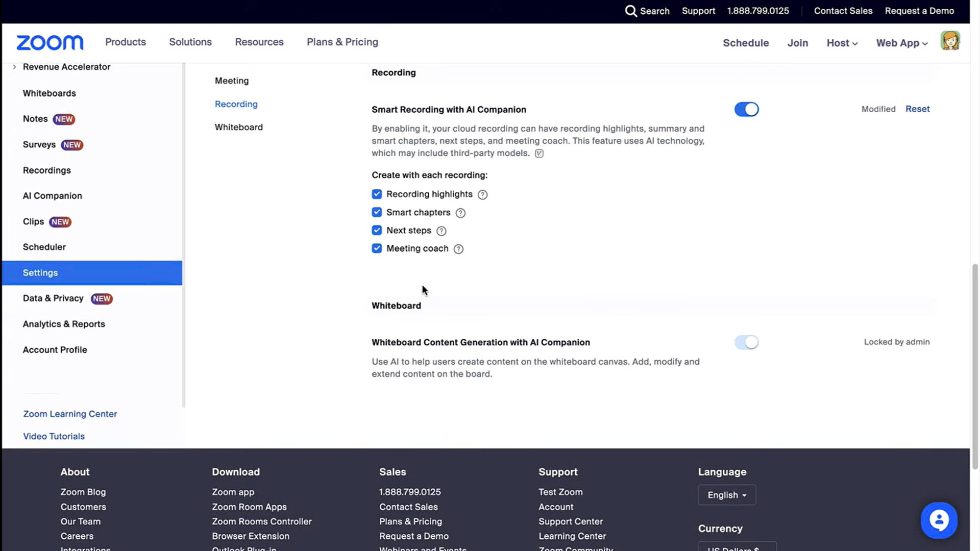Open the chat assistant bubble
Screen dimensions: 980x551
(x=939, y=520)
